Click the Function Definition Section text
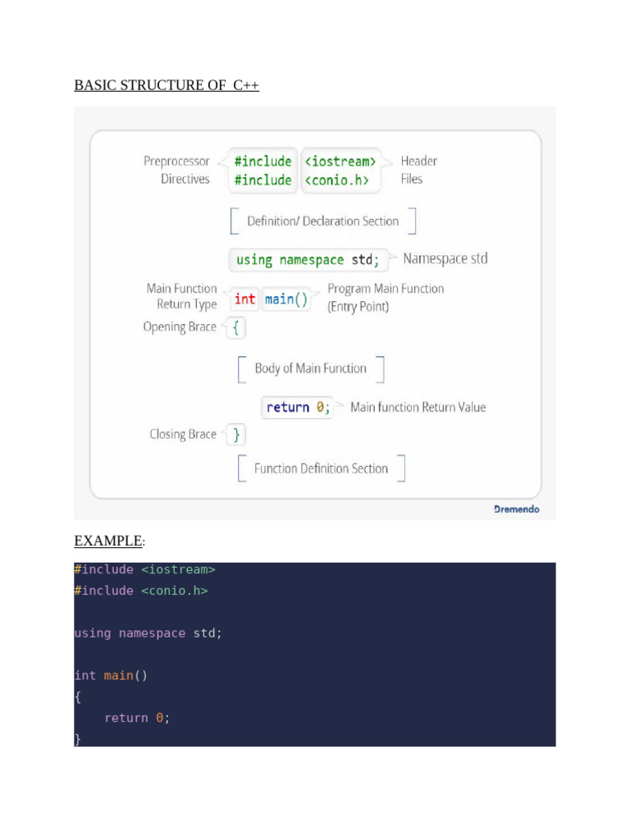The height and width of the screenshot is (840, 630). 321,468
